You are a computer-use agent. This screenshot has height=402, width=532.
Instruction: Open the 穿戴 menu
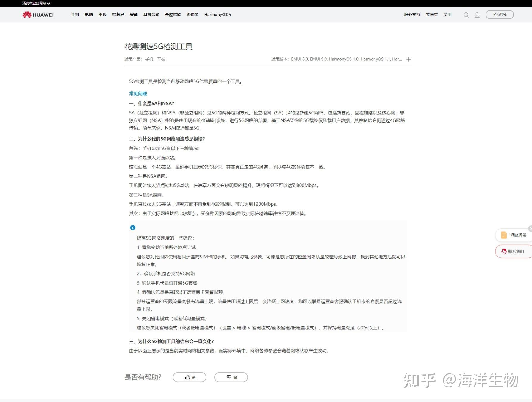tap(134, 15)
